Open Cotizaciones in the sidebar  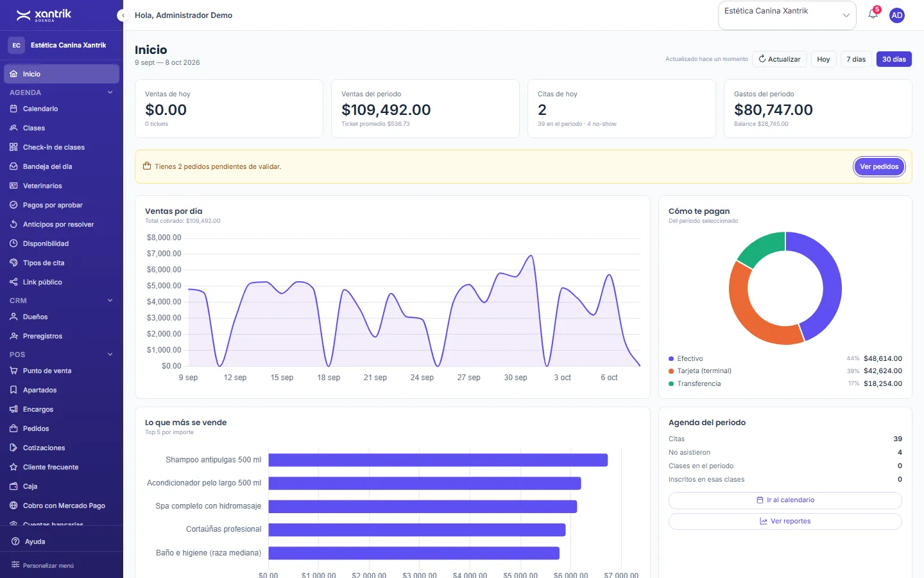[62, 448]
